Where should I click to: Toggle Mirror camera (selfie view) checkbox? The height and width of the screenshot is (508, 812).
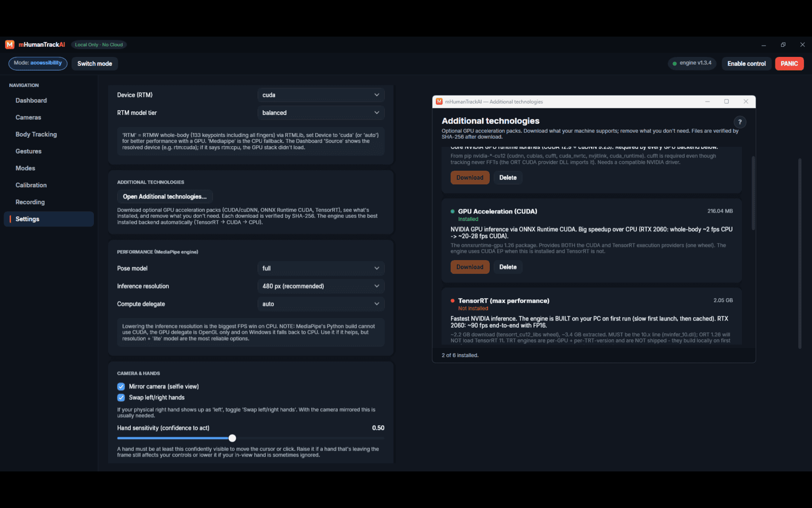coord(121,387)
